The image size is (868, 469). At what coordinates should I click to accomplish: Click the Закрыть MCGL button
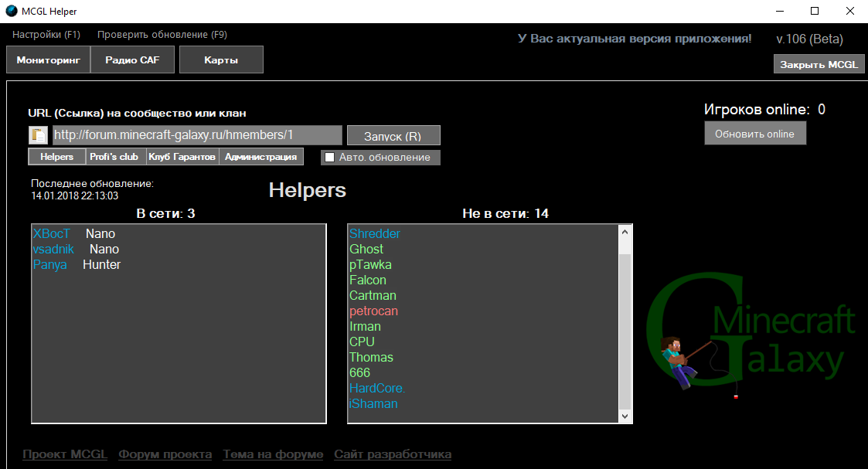[819, 64]
